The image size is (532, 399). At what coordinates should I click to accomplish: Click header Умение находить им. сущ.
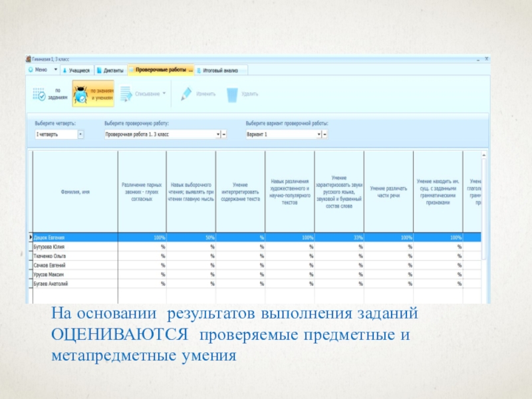click(438, 192)
